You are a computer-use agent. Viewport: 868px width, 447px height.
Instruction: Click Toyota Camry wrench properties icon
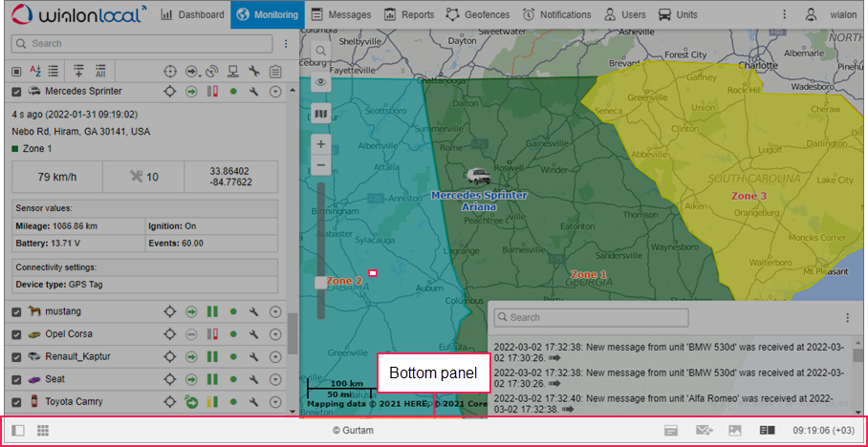253,402
